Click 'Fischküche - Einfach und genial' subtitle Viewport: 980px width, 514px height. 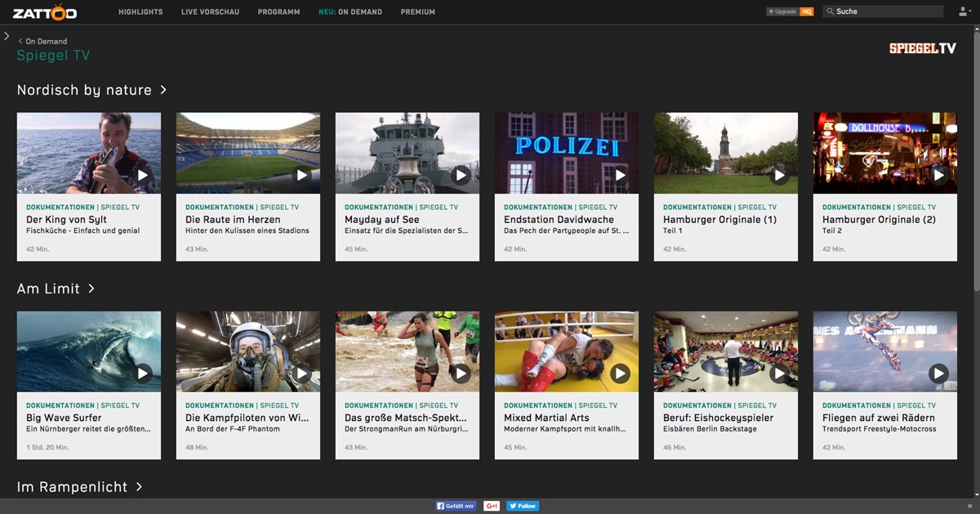point(82,230)
